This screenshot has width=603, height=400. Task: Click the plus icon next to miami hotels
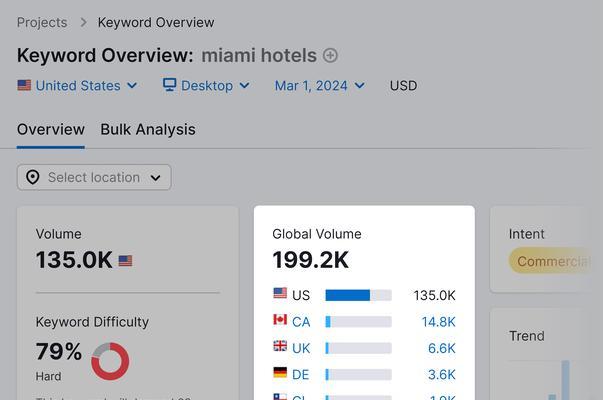330,56
